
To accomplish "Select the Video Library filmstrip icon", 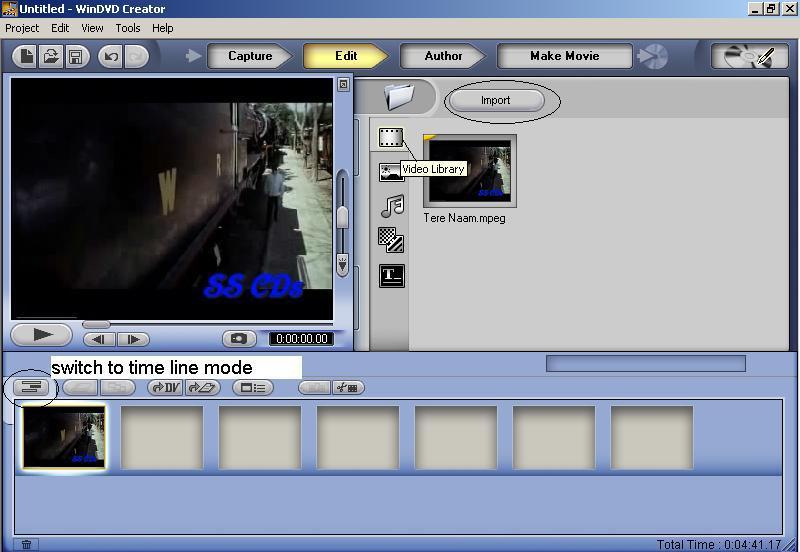I will (x=391, y=137).
